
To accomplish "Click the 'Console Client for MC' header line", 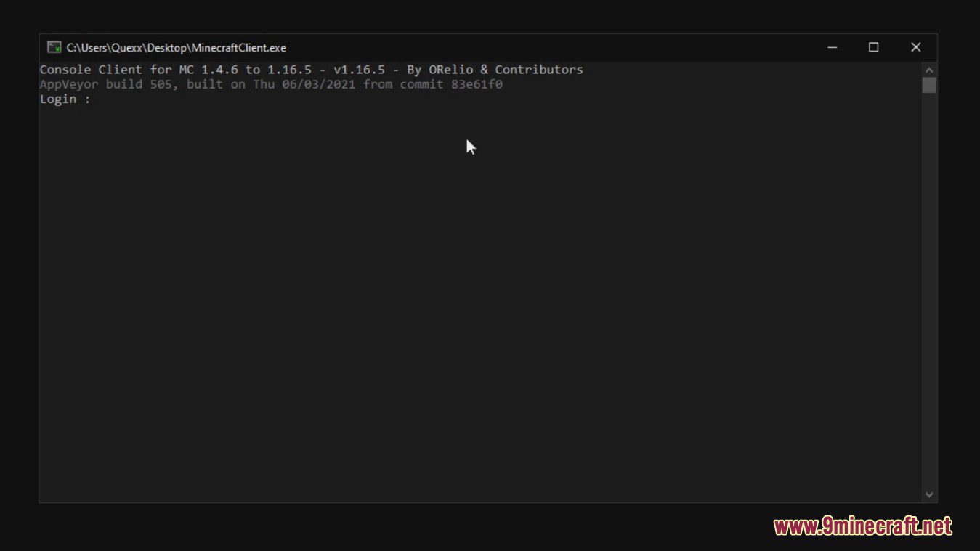I will (311, 70).
